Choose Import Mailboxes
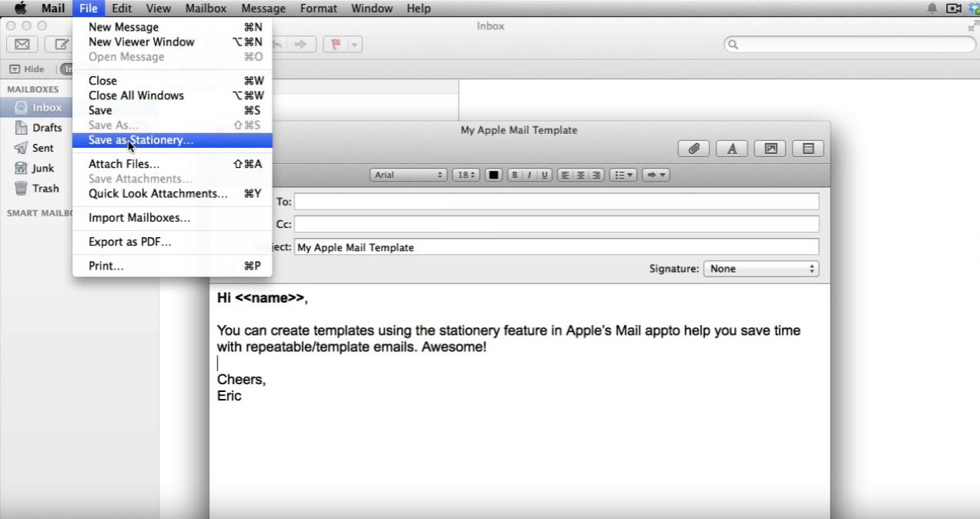Image resolution: width=980 pixels, height=519 pixels. (172, 218)
